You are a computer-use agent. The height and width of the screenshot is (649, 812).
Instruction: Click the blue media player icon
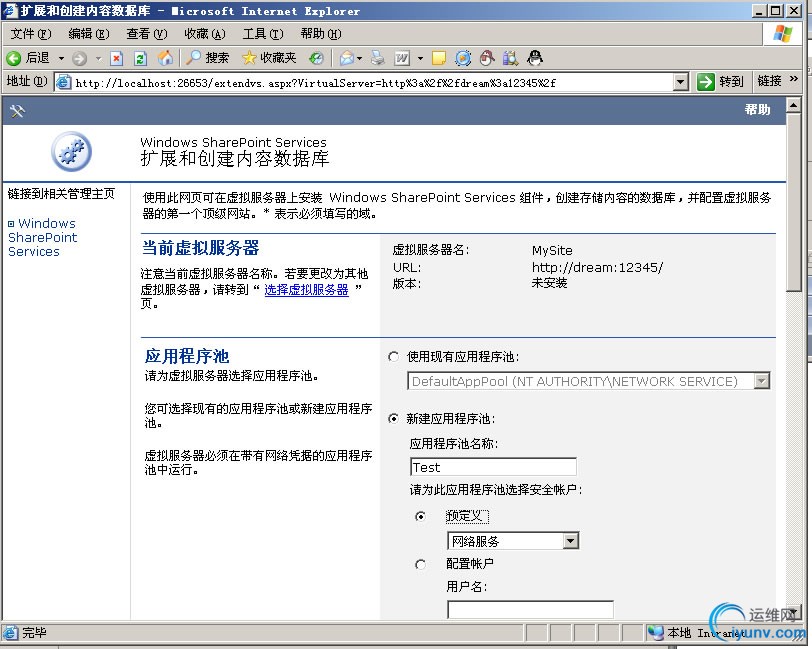[463, 58]
